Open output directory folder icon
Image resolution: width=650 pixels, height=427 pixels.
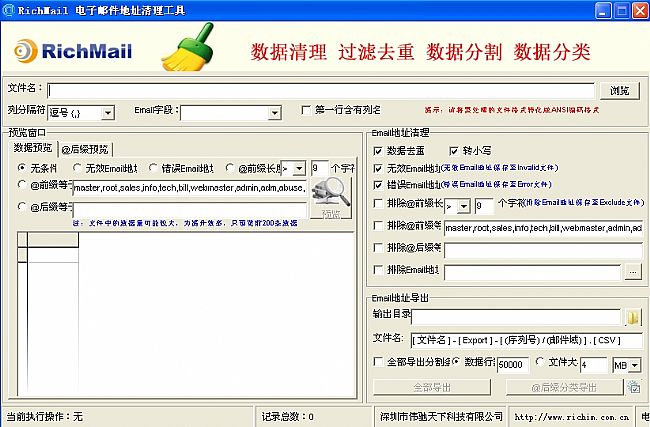coord(633,318)
